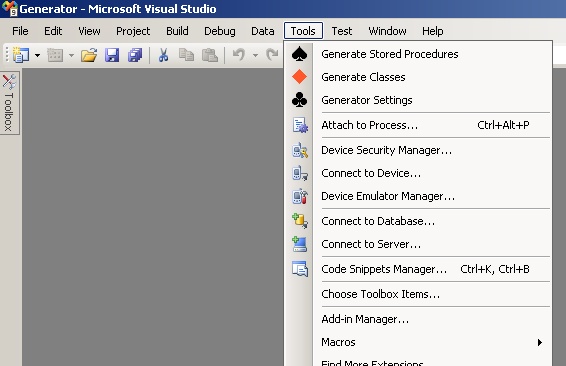
Task: Expand the New Project dropdown arrow
Action: [38, 56]
